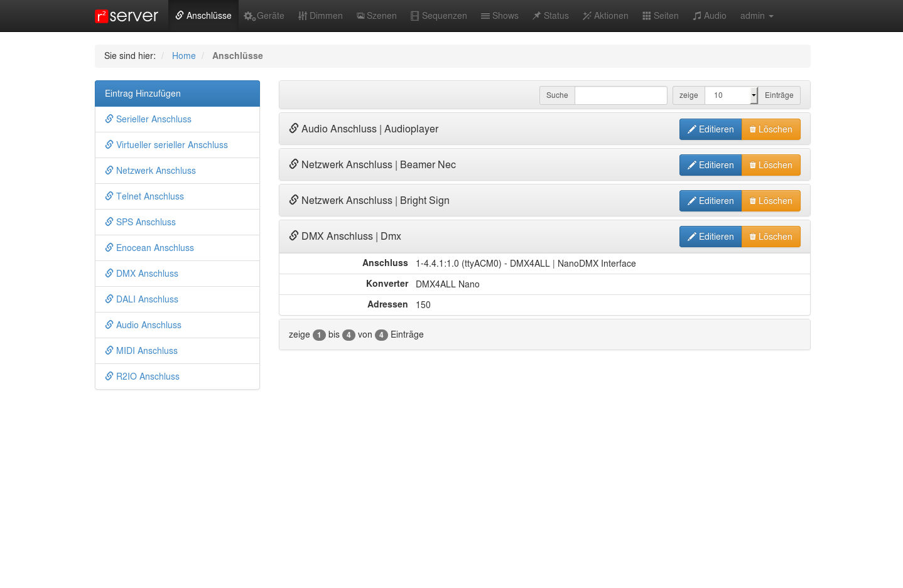The image size is (903, 588).
Task: Open the entries-per-page dropdown showing 10
Action: (x=731, y=95)
